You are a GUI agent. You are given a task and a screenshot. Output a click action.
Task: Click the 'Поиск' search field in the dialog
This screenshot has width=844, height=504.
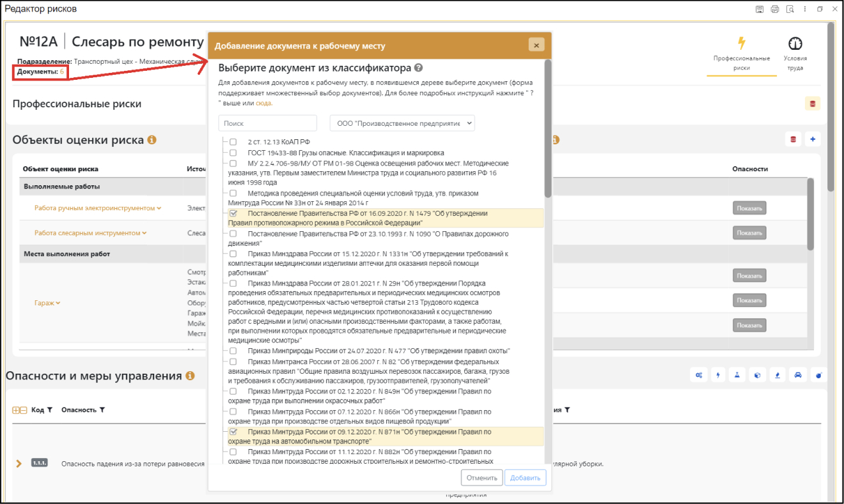(267, 123)
